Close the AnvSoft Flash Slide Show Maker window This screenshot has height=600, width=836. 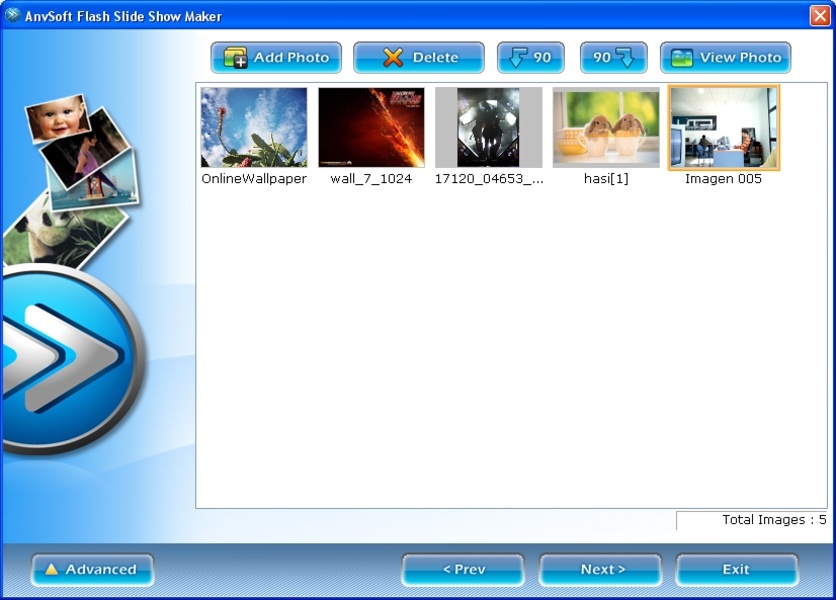[x=820, y=15]
